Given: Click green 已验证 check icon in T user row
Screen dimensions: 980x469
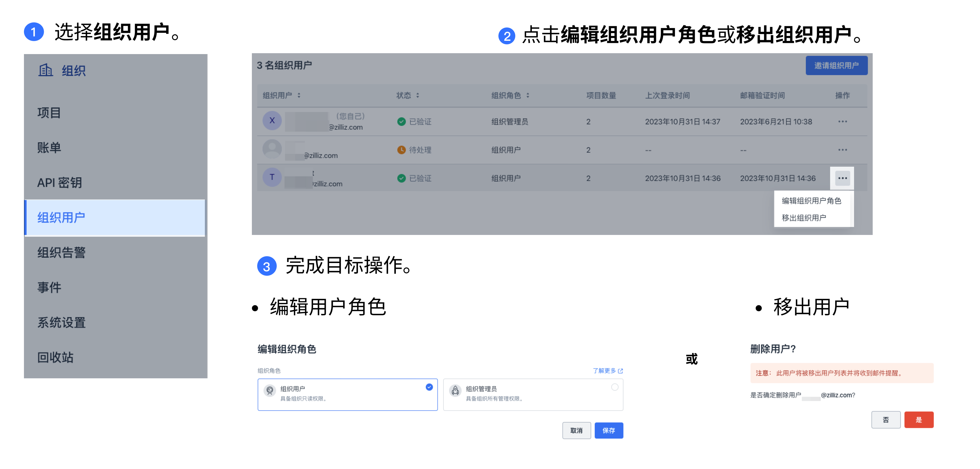Looking at the screenshot, I should pyautogui.click(x=401, y=178).
